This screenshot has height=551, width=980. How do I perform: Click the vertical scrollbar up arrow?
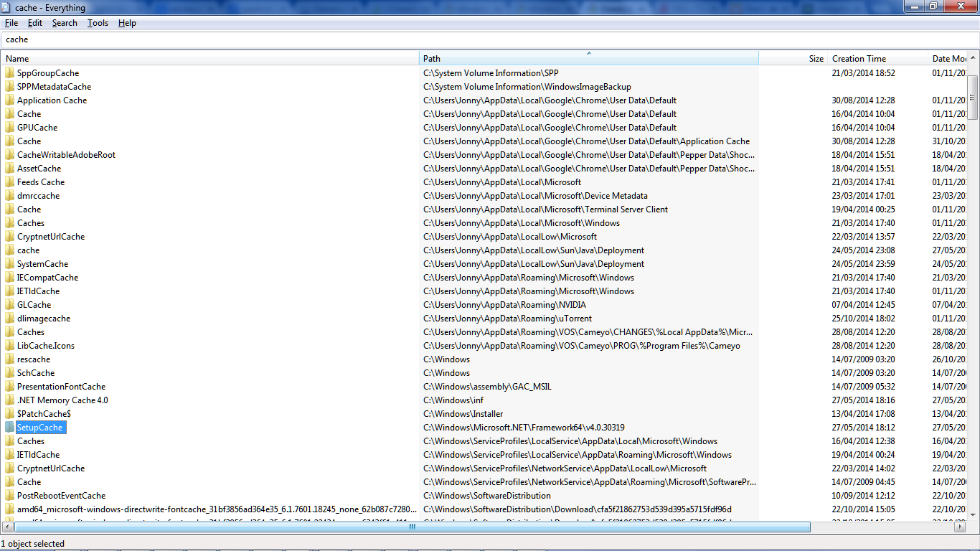tap(973, 59)
